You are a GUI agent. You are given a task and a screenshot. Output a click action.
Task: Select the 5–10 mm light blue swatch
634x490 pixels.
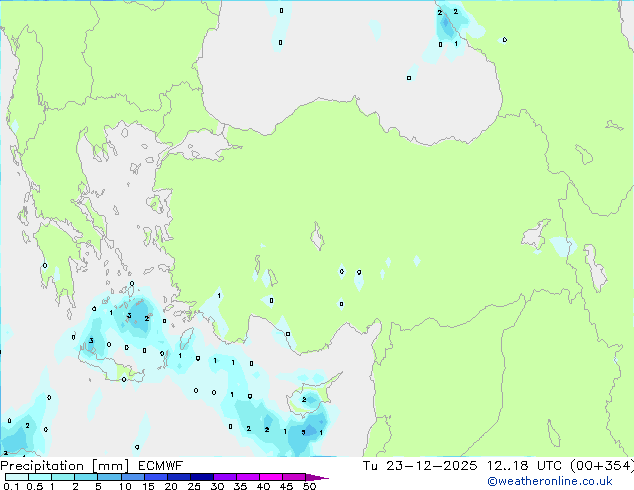[x=109, y=477]
